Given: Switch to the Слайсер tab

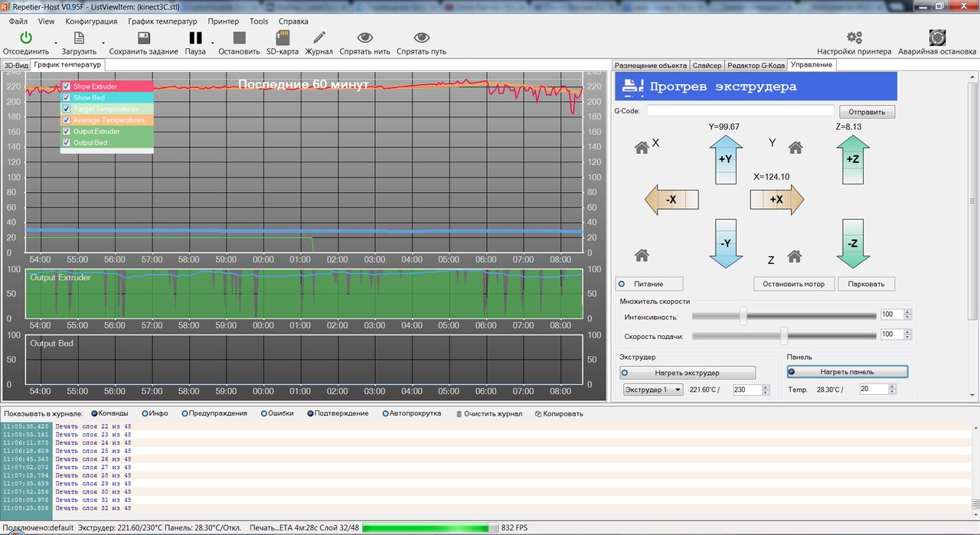Looking at the screenshot, I should [x=707, y=65].
